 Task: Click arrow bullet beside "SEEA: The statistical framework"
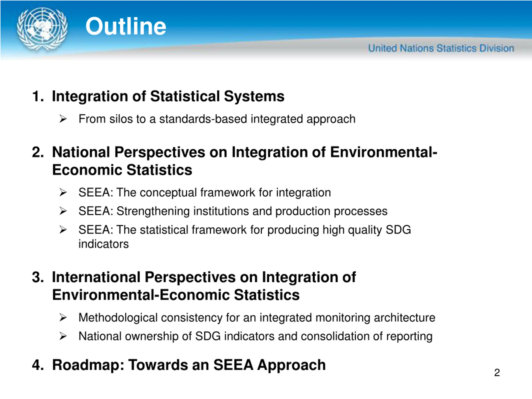(x=63, y=230)
